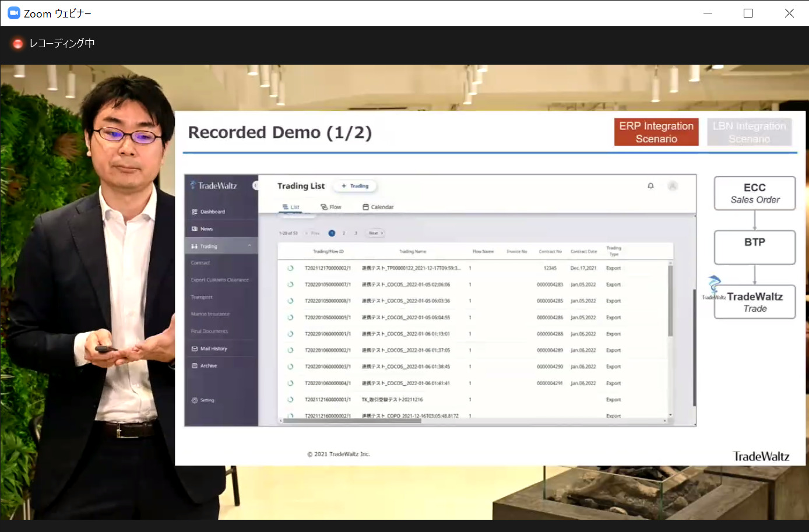Click the Flow Name column header
Viewport: 809px width, 532px height.
click(483, 252)
